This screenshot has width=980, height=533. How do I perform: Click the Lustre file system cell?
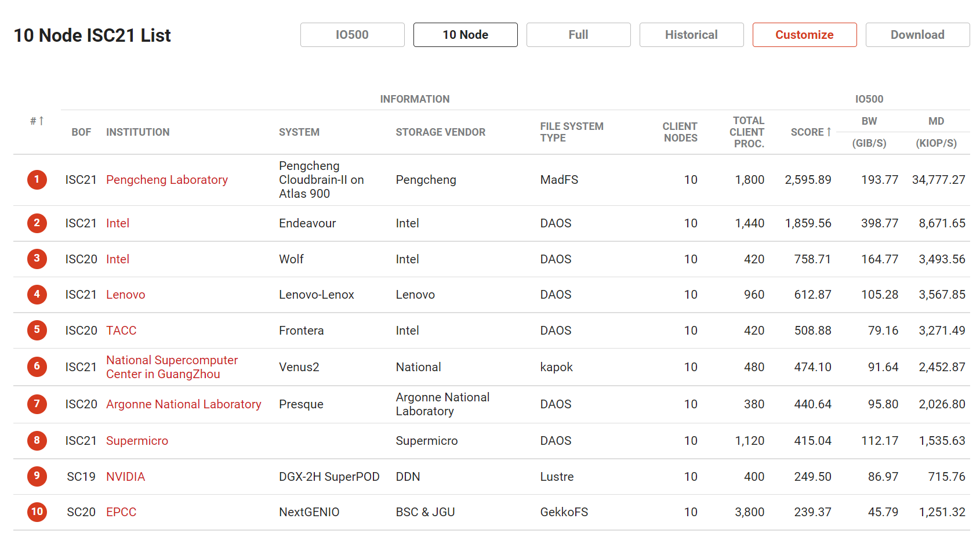(557, 477)
